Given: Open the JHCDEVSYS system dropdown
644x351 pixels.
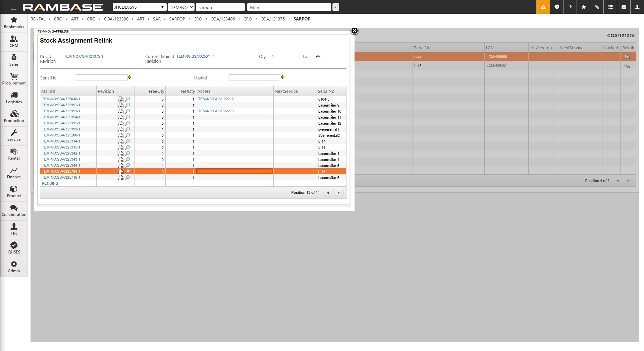Looking at the screenshot, I should [139, 7].
